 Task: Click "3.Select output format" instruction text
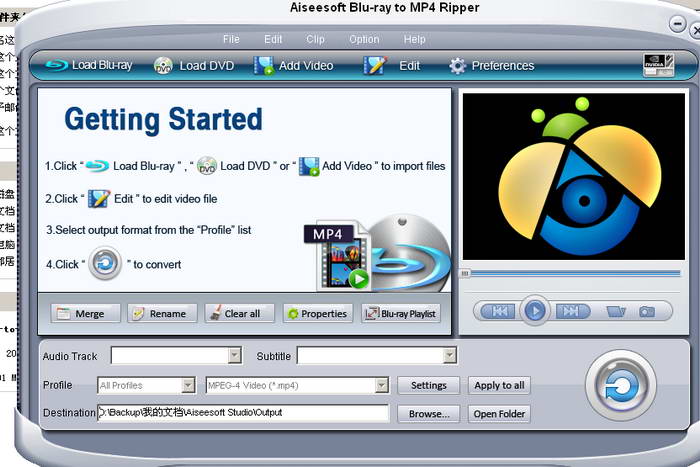[149, 230]
